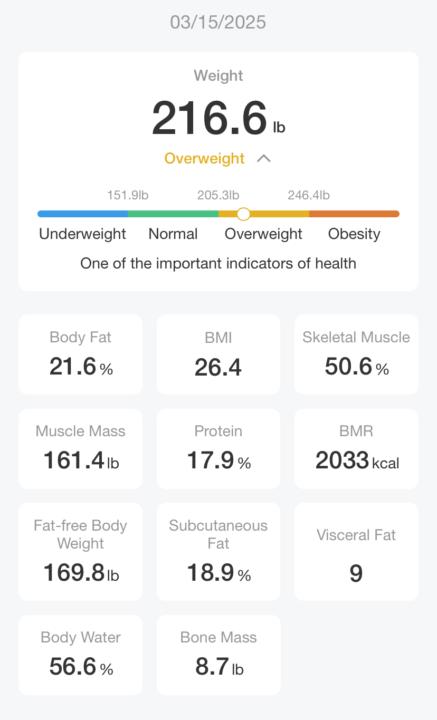Collapse the weight range chevron beside Overweight
The image size is (437, 720).
click(x=264, y=159)
